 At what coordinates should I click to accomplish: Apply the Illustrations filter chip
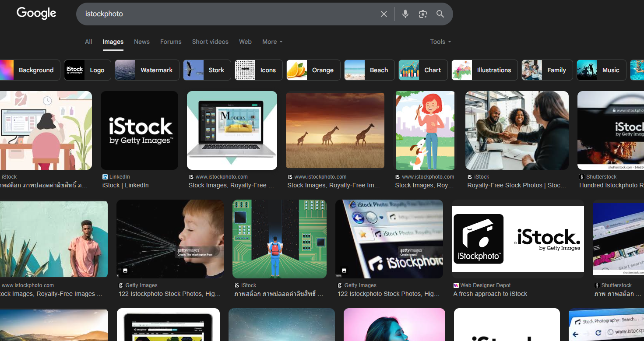[494, 70]
